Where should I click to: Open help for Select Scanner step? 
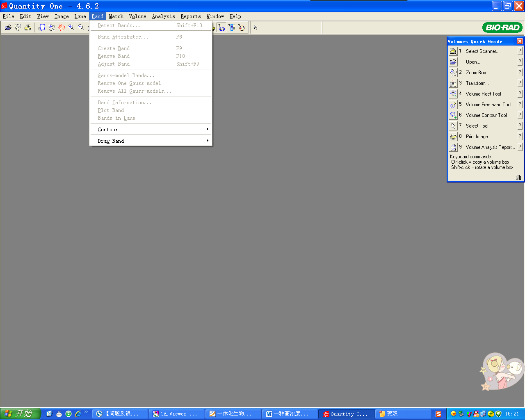520,51
